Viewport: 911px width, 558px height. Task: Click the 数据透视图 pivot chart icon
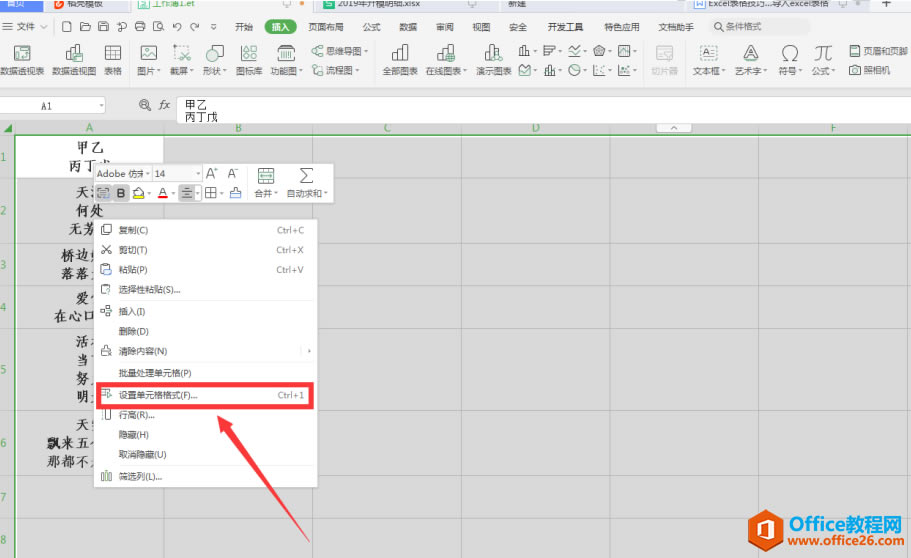74,53
